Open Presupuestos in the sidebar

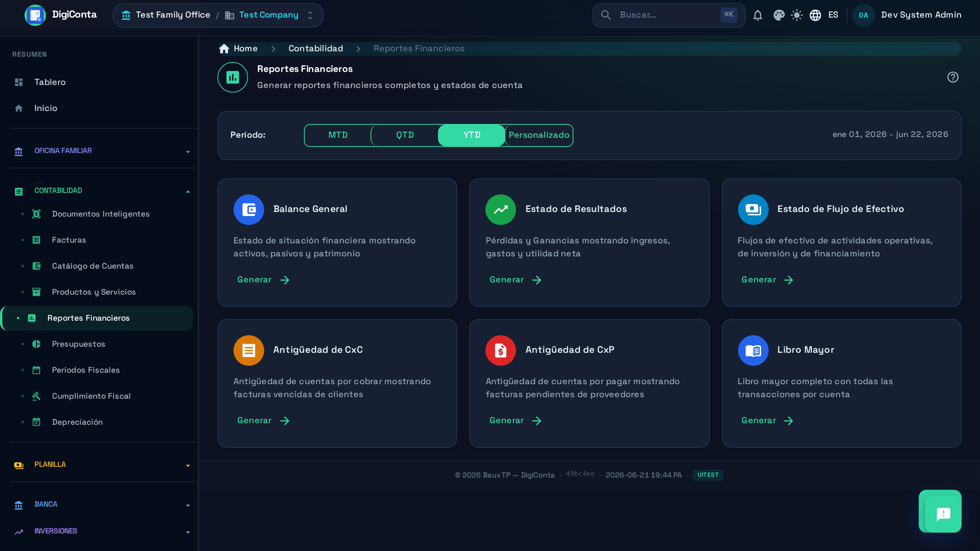click(78, 344)
